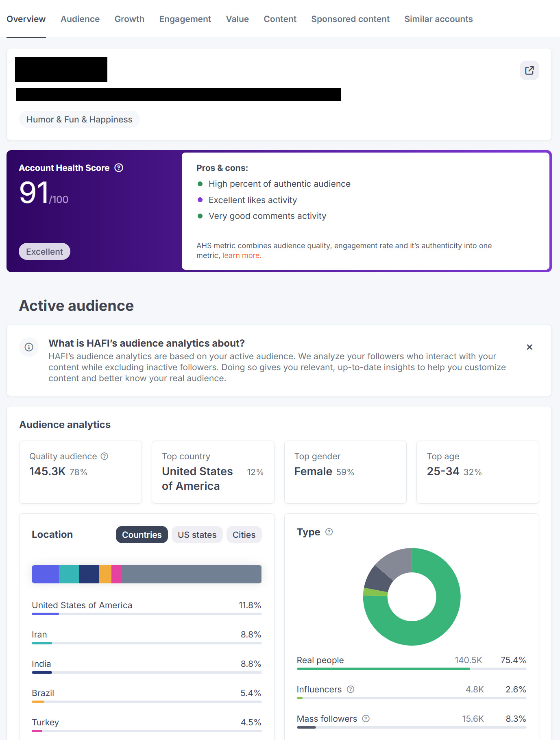Open the Growth tab

click(x=129, y=19)
